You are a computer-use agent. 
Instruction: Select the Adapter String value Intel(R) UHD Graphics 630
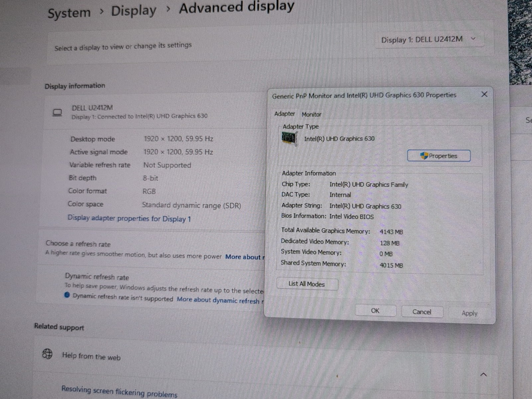point(365,206)
